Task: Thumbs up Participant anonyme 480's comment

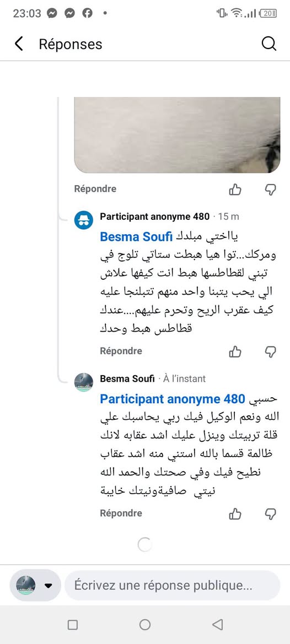Action: [235, 351]
